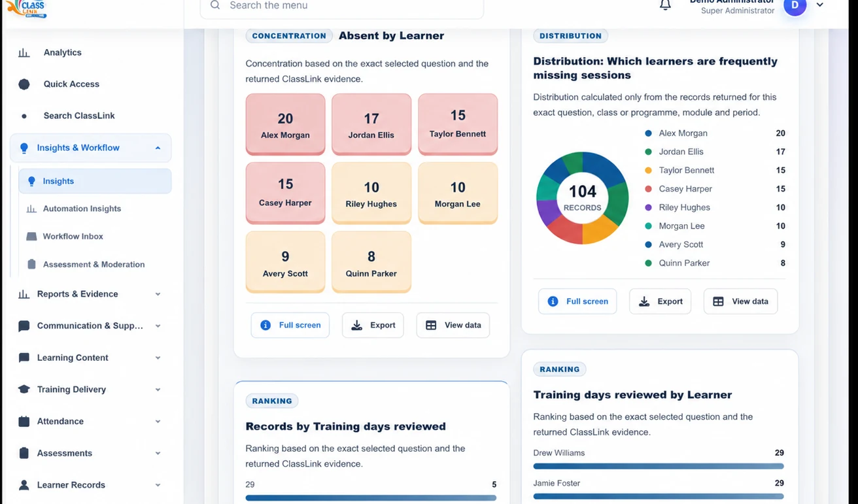
Task: Open notifications with the bell icon
Action: pos(665,5)
